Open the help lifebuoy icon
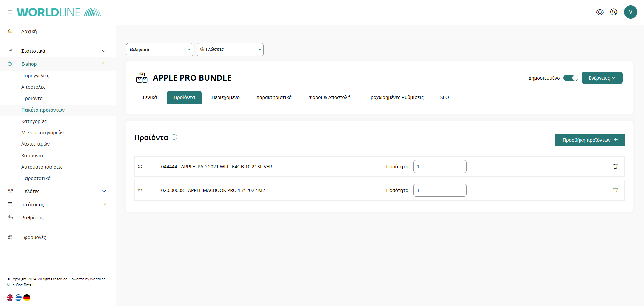 613,12
